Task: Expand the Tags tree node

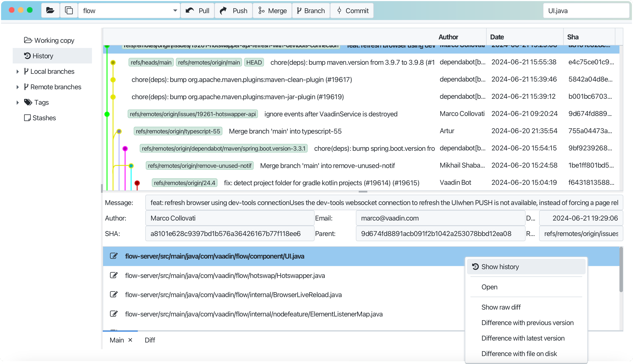Action: pyautogui.click(x=17, y=102)
